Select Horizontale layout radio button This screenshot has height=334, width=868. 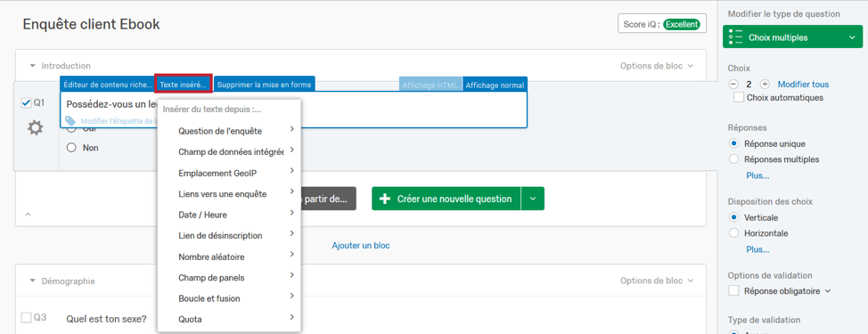click(x=734, y=233)
